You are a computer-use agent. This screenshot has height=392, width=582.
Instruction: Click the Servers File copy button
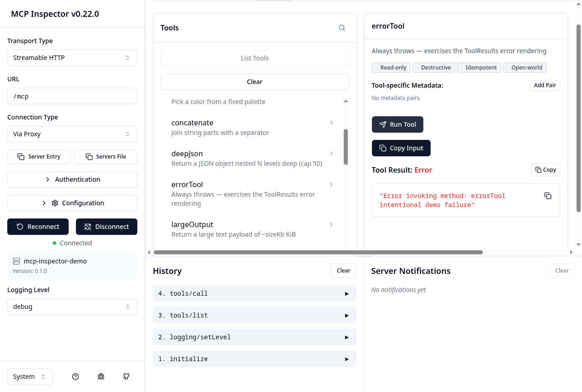tap(105, 157)
